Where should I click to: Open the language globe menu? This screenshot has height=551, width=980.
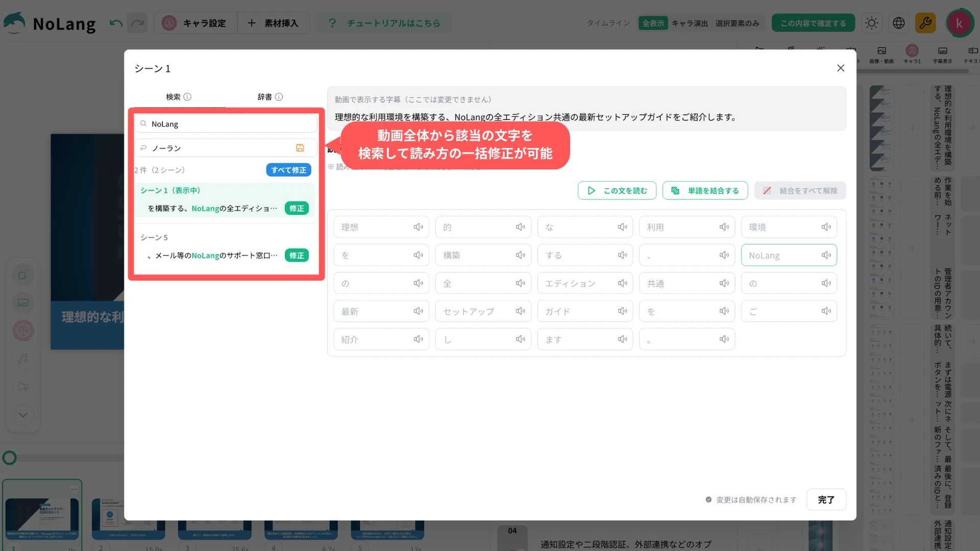(899, 23)
